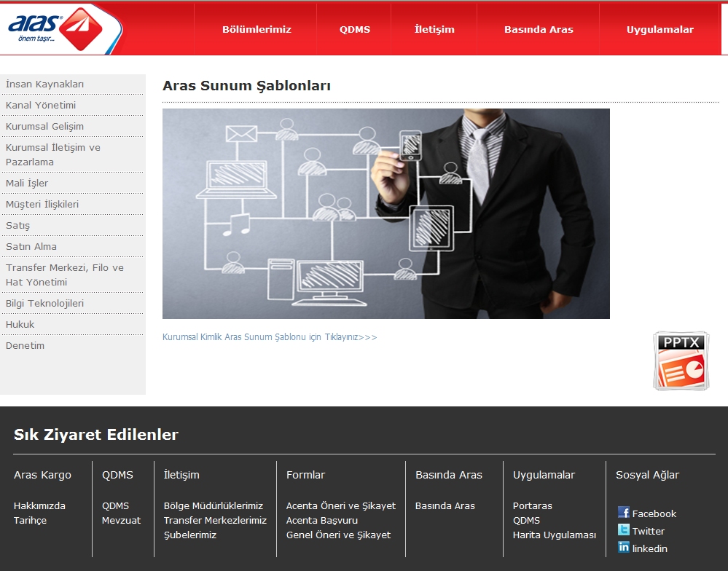Viewport: 728px width, 571px height.
Task: Open Acenta Öneri ve Şikayet form
Action: tap(341, 506)
